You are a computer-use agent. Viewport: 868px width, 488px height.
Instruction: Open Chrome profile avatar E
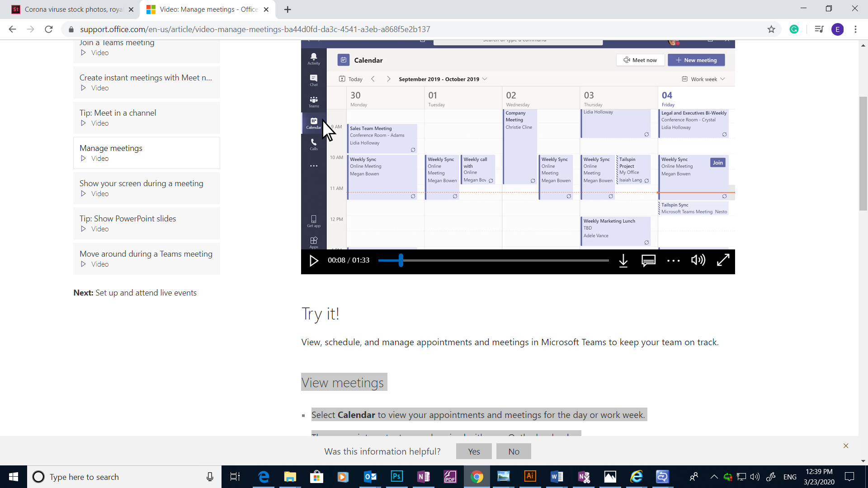tap(837, 29)
